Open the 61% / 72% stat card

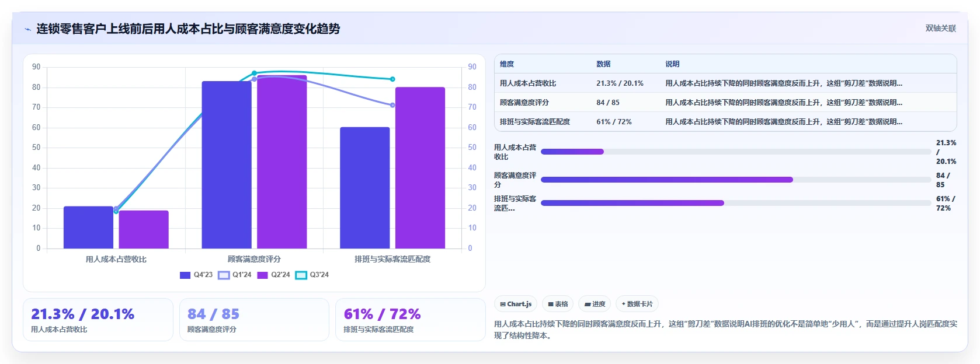point(411,320)
